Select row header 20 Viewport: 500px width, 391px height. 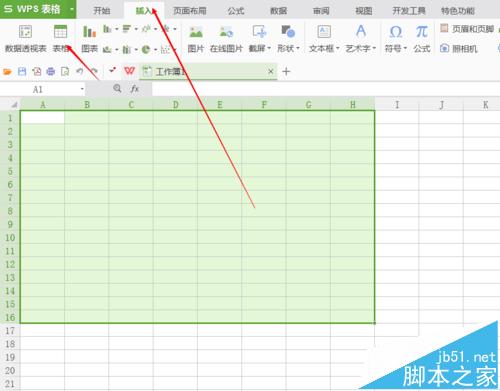coord(10,370)
